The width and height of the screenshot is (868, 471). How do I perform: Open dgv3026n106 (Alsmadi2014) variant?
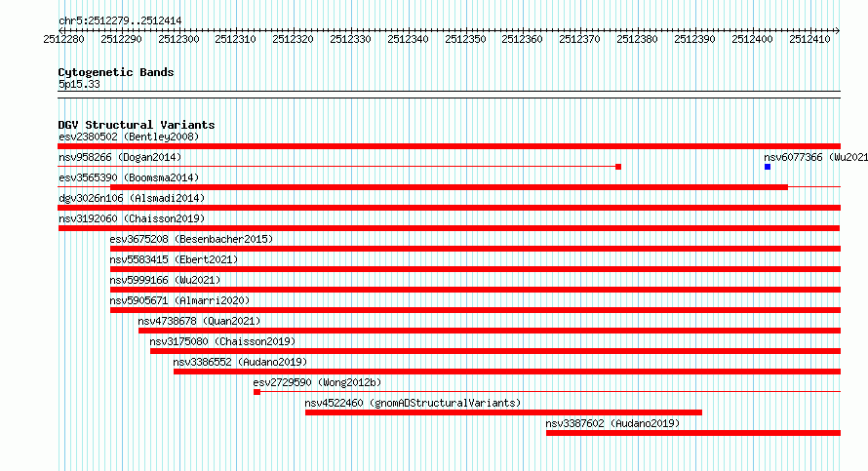click(132, 198)
